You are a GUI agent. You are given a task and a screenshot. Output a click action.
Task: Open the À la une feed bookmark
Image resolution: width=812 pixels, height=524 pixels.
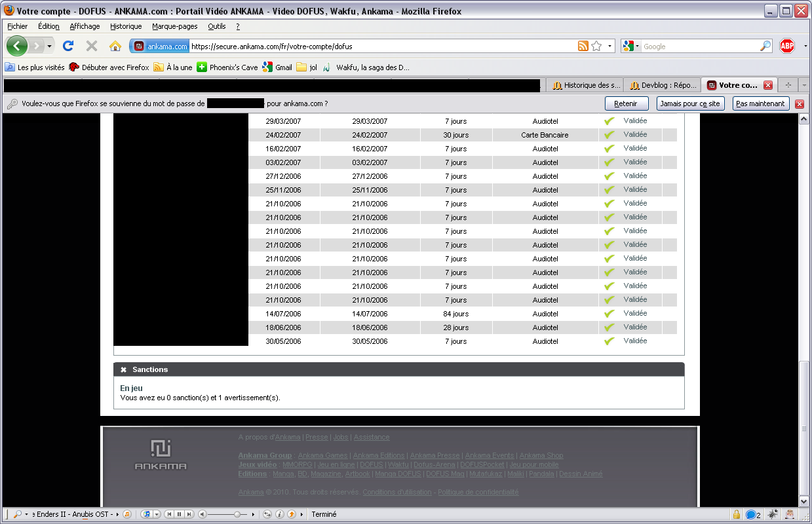(173, 67)
